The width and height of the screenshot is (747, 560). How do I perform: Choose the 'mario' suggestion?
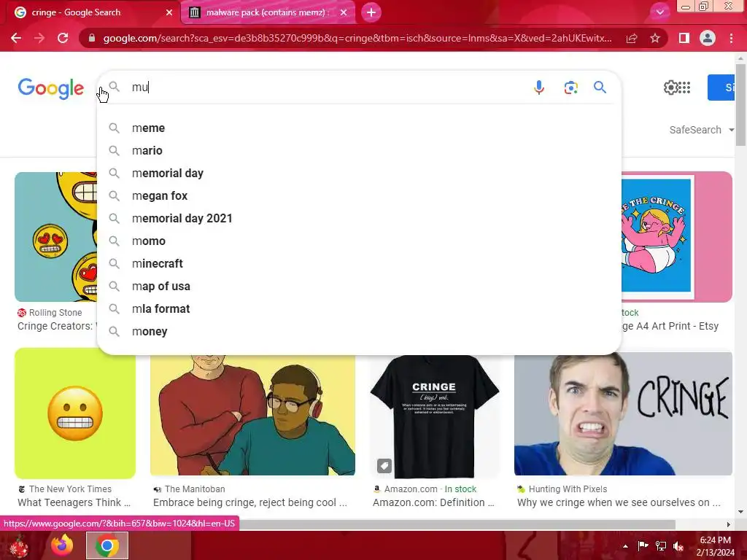coord(359,150)
